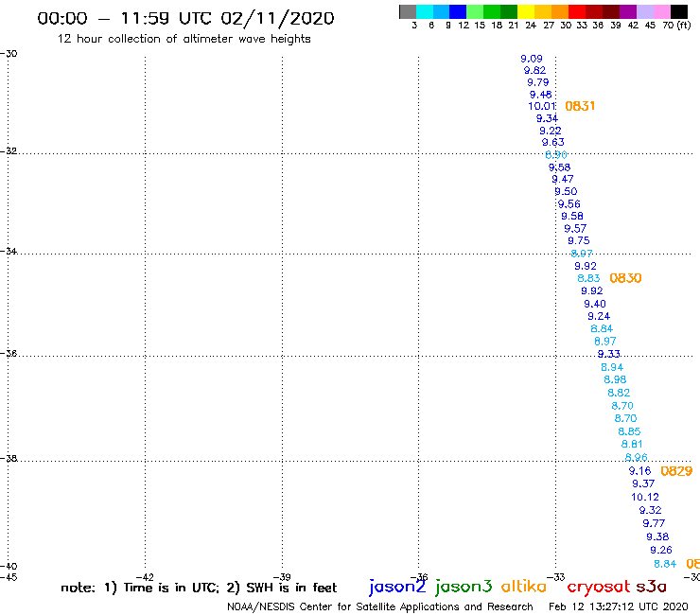The image size is (700, 615).
Task: Select the orange time label 0829
Action: point(676,471)
